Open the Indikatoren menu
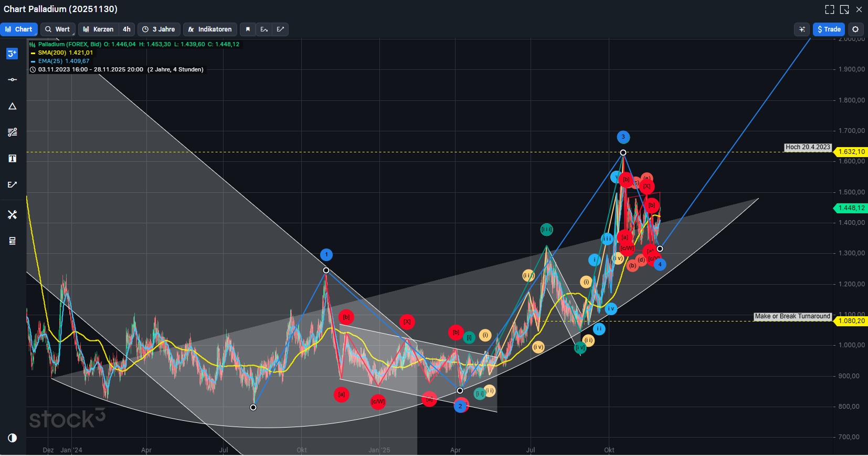The width and height of the screenshot is (868, 456). coord(210,29)
